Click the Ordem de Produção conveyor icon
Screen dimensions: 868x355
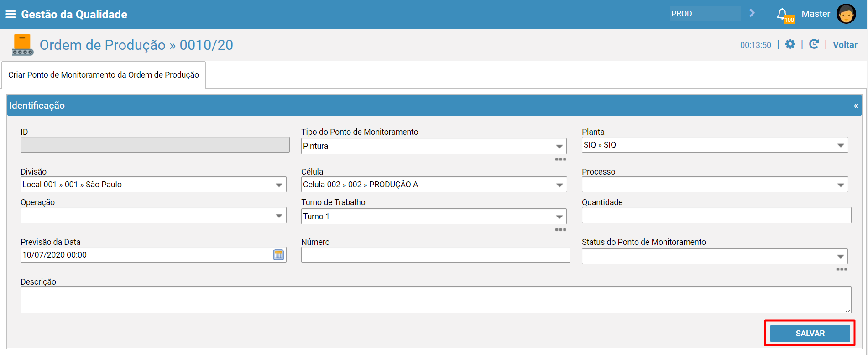[22, 45]
